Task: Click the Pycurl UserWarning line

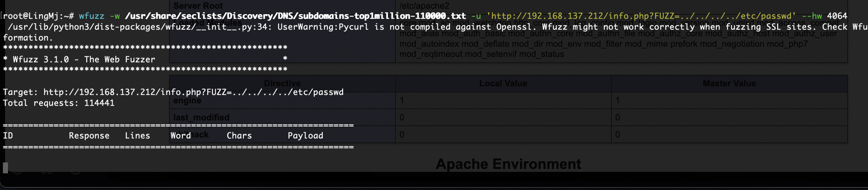Action: (x=438, y=27)
